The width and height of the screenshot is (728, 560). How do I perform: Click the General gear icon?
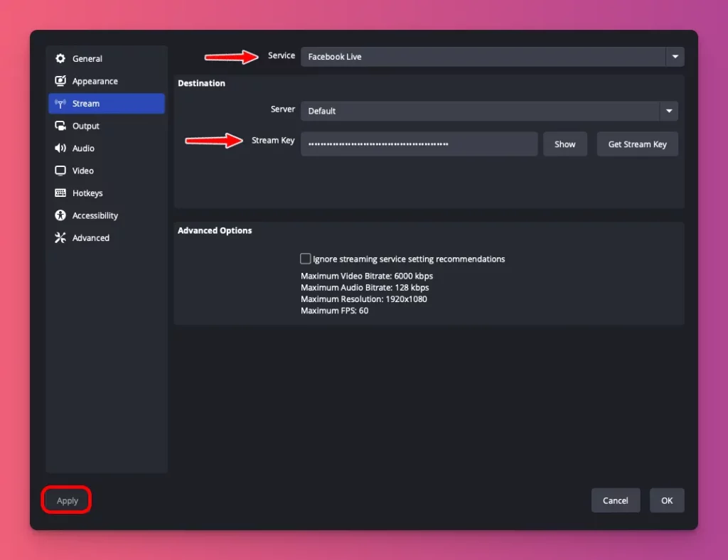click(60, 58)
